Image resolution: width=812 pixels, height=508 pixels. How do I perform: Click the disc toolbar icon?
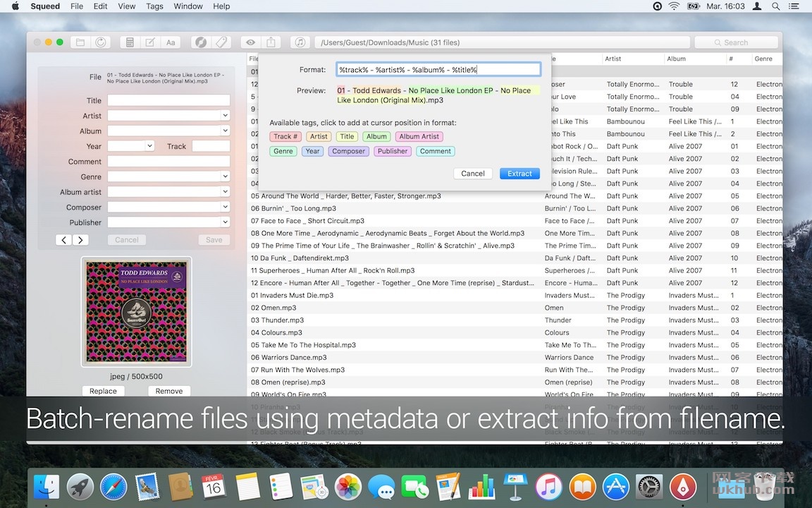tap(200, 42)
